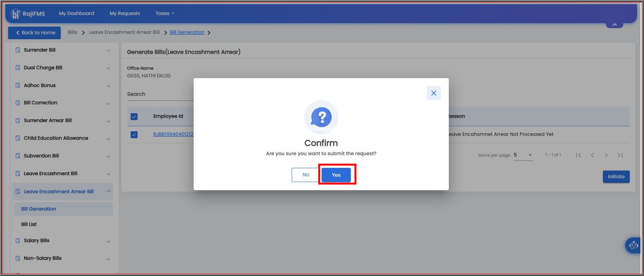Go to the last page of results
644x276 pixels.
620,155
